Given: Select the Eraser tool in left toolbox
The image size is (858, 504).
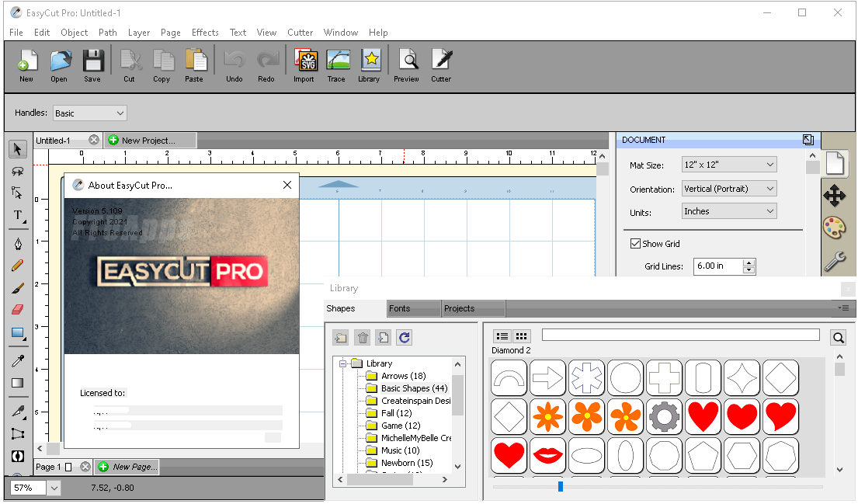Looking at the screenshot, I should pos(18,309).
